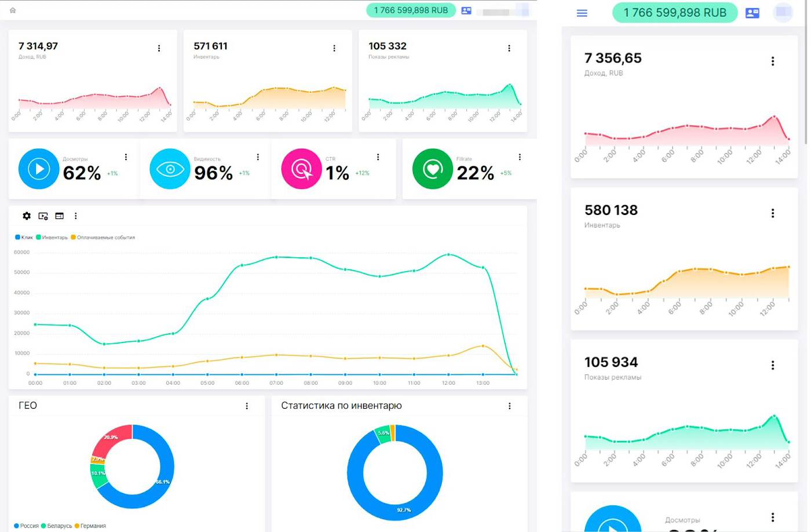This screenshot has height=532, width=812.
Task: Open kebab menu on the CTR 1% card
Action: pyautogui.click(x=378, y=157)
